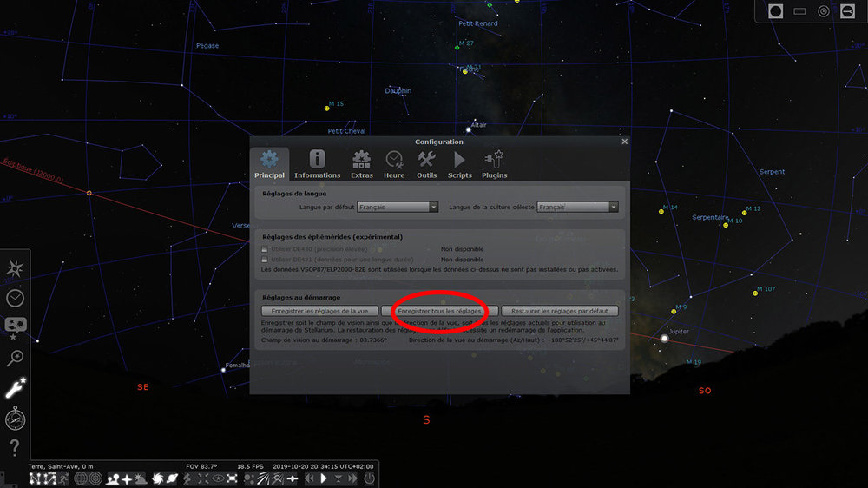Switch to the Outils tab
The height and width of the screenshot is (488, 868).
click(x=426, y=164)
